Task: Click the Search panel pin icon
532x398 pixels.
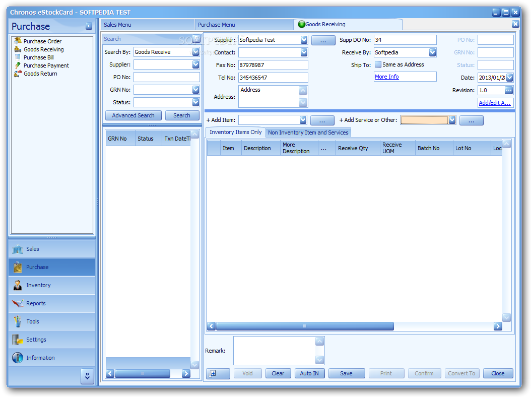Action: [196, 38]
